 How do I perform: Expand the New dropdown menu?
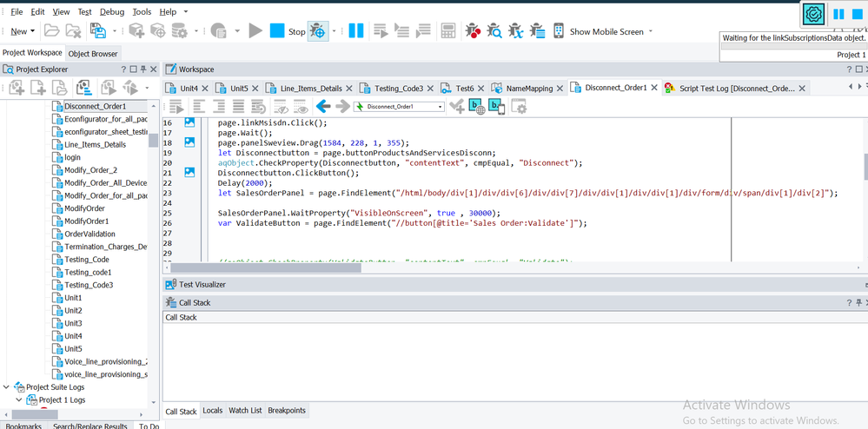point(32,31)
